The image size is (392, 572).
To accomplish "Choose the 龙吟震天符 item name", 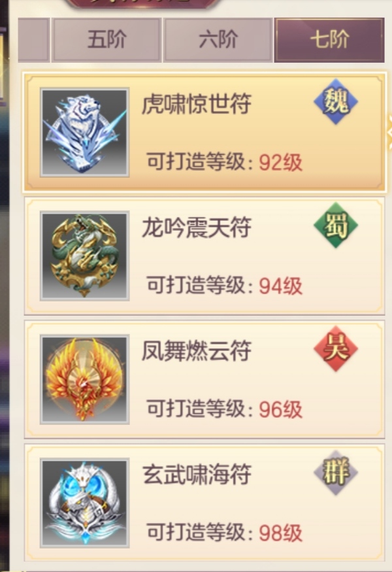I will point(197,227).
